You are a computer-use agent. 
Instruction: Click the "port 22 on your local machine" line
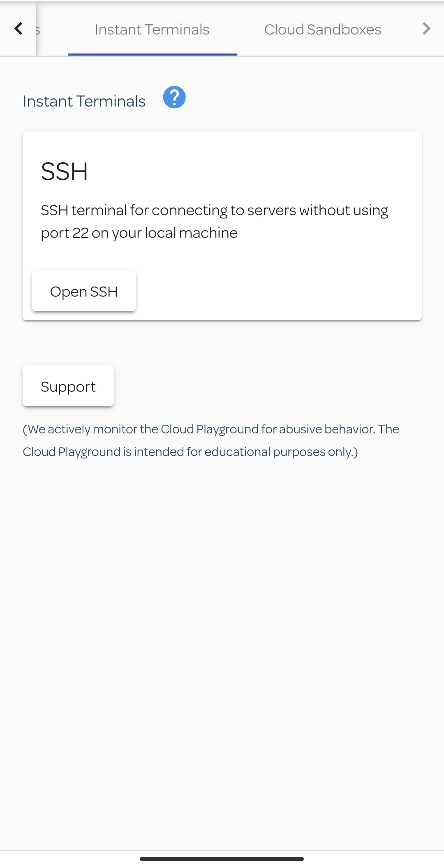[x=139, y=233]
